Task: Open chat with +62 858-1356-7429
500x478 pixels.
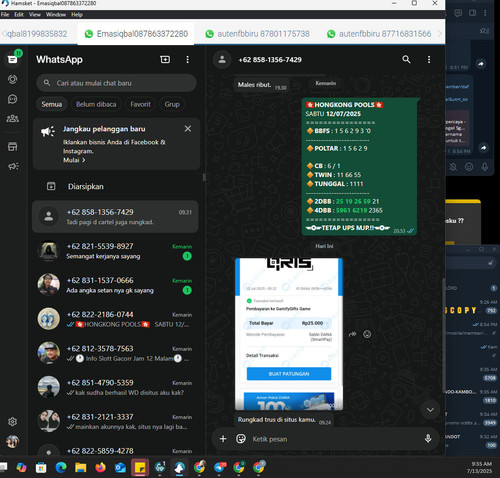Action: [115, 217]
